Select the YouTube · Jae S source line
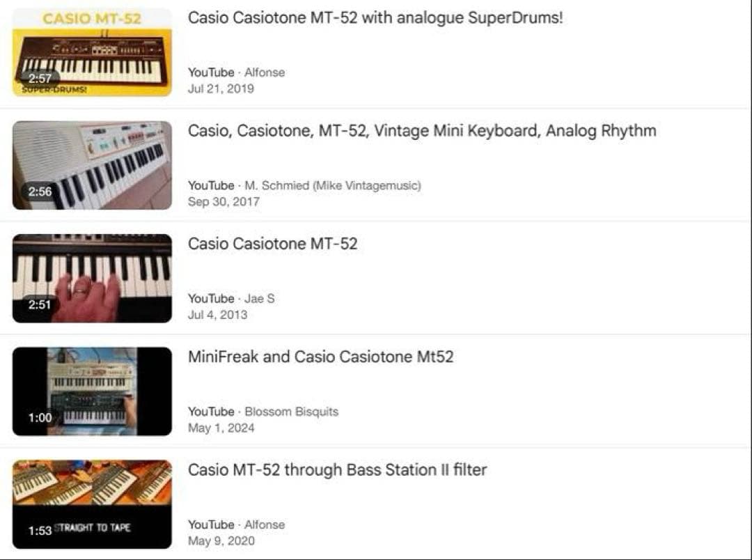 tap(231, 298)
